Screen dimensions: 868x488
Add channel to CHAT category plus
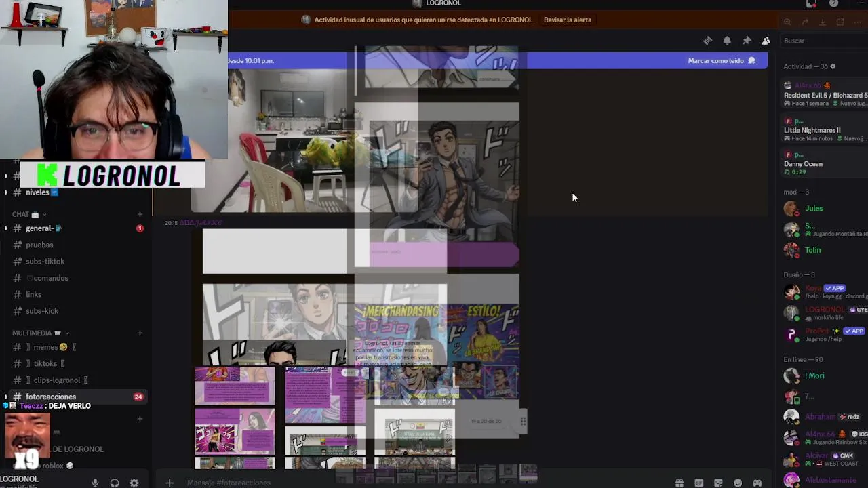click(140, 215)
